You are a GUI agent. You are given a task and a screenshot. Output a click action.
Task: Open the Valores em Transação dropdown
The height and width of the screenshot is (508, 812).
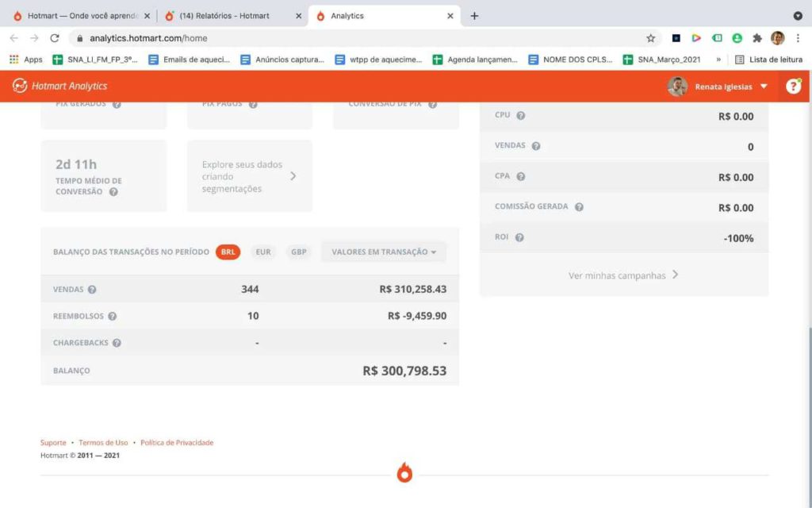384,252
